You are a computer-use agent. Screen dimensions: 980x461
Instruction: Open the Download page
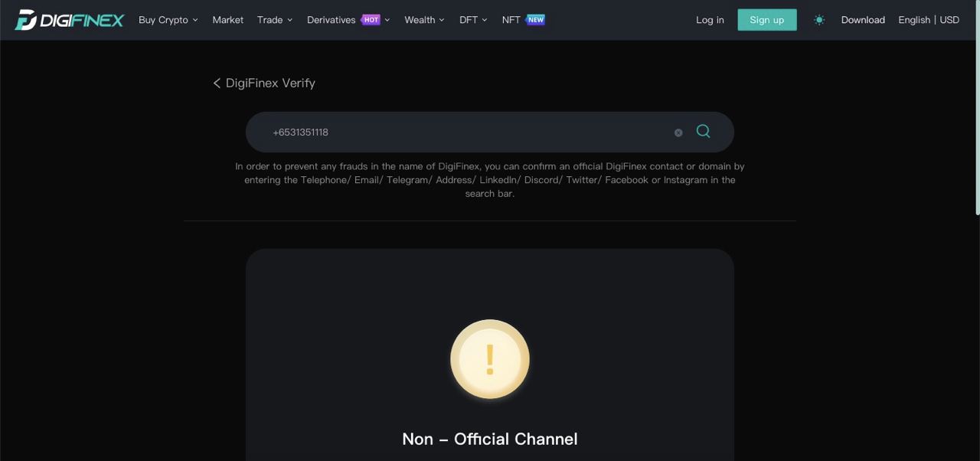click(x=863, y=20)
